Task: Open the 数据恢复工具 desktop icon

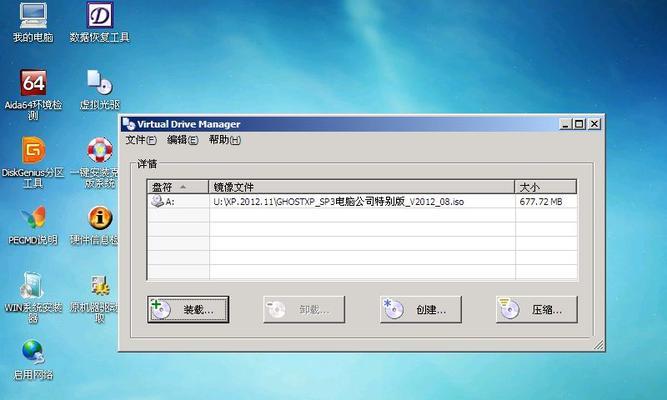Action: point(100,23)
